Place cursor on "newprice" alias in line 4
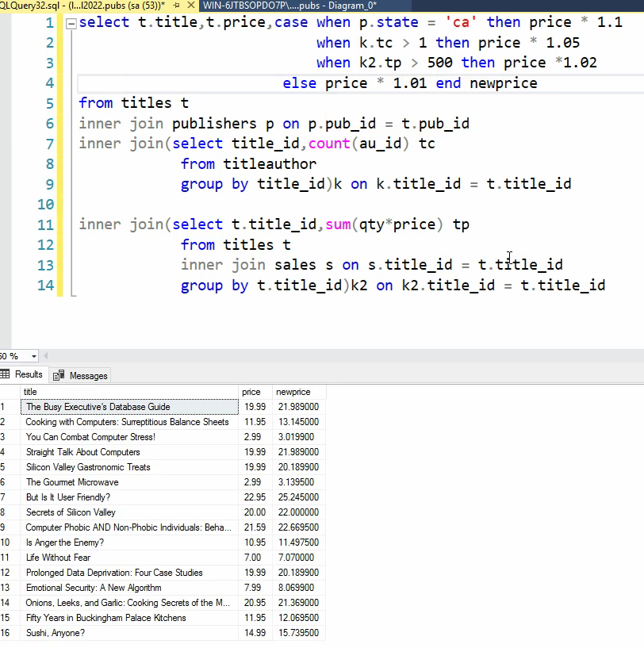This screenshot has width=644, height=648. [x=504, y=83]
